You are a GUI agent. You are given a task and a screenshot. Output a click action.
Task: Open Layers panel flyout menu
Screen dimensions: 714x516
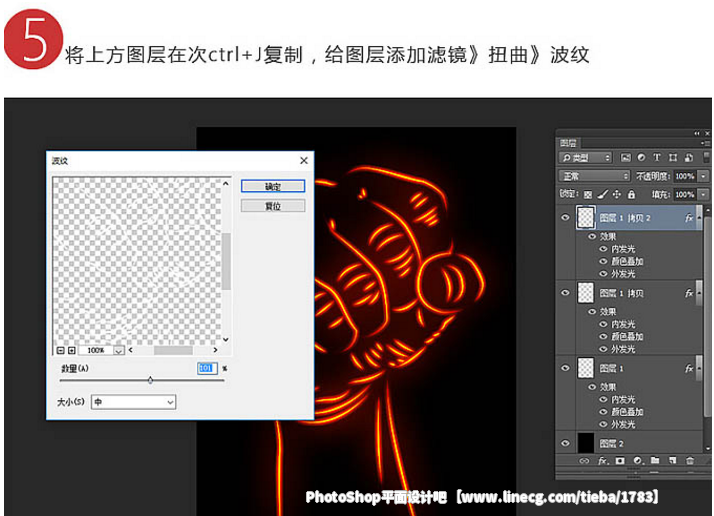pos(705,143)
